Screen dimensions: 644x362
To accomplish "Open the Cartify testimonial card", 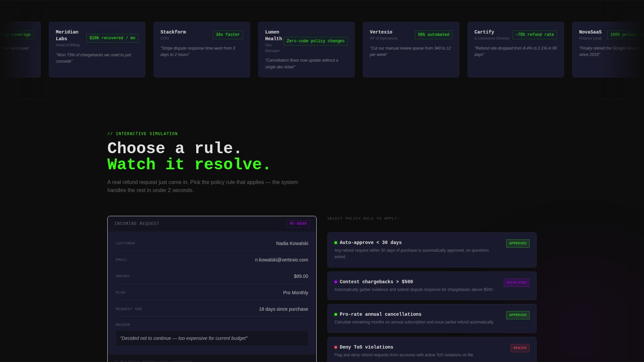I will tap(516, 50).
